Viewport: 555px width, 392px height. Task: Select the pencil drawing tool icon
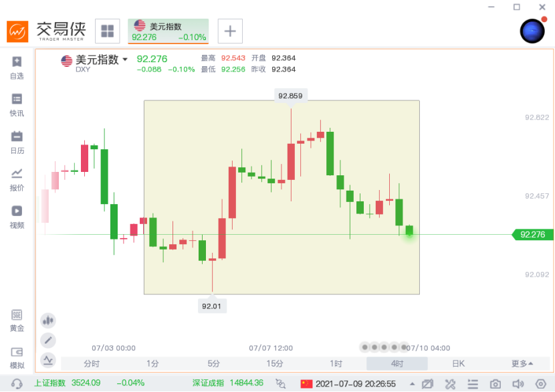(48, 340)
